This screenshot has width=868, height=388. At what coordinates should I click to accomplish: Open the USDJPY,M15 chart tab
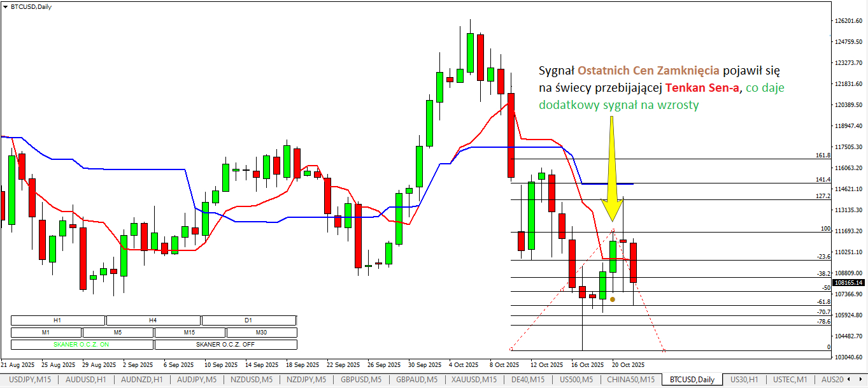(x=30, y=380)
